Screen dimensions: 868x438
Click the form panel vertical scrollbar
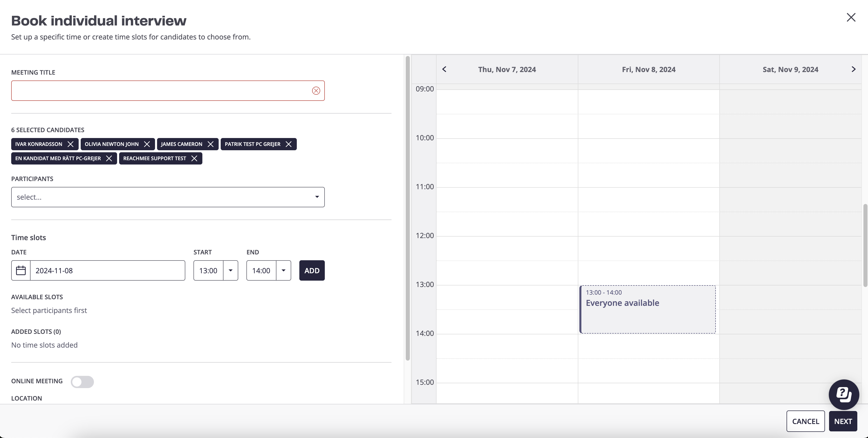point(407,208)
